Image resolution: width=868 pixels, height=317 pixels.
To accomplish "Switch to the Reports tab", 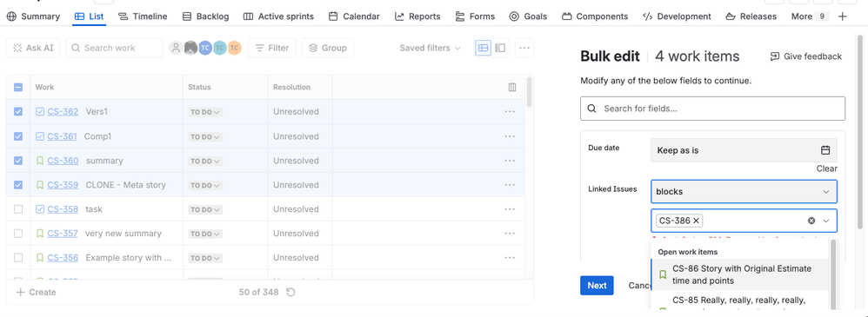I will coord(417,17).
